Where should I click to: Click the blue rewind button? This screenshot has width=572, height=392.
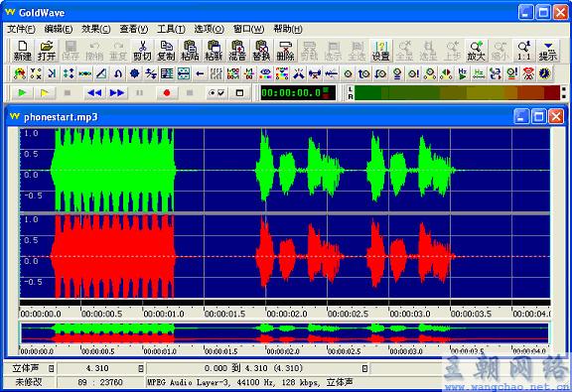[x=94, y=93]
